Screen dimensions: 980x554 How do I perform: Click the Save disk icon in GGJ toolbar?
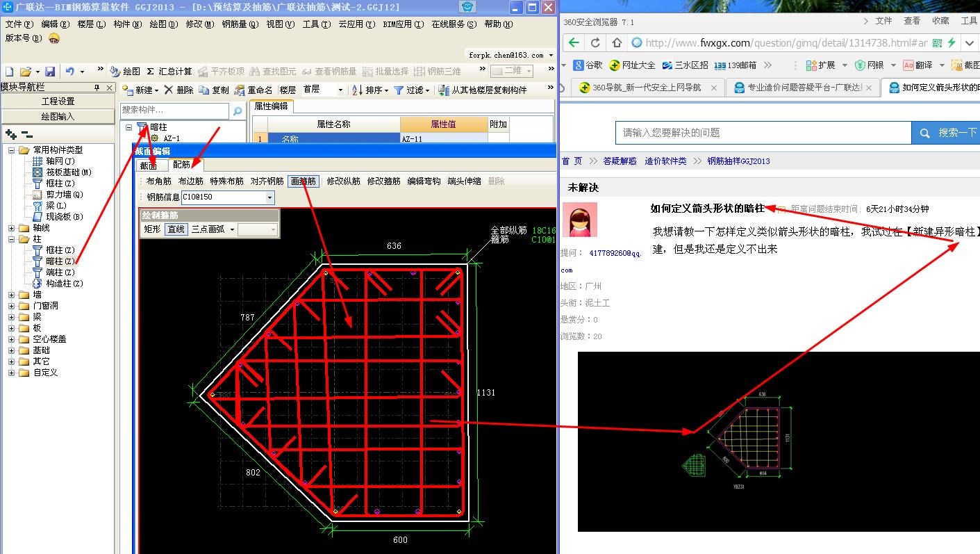(50, 72)
